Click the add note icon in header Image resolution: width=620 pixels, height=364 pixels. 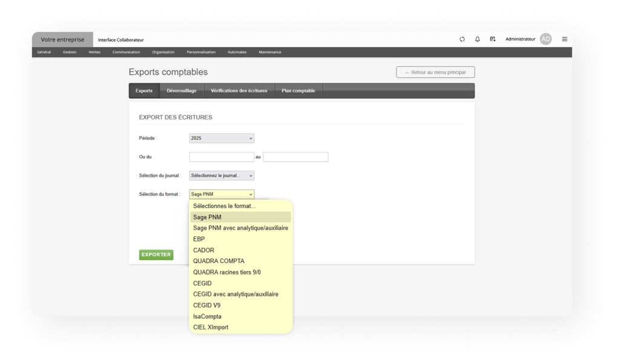[493, 39]
